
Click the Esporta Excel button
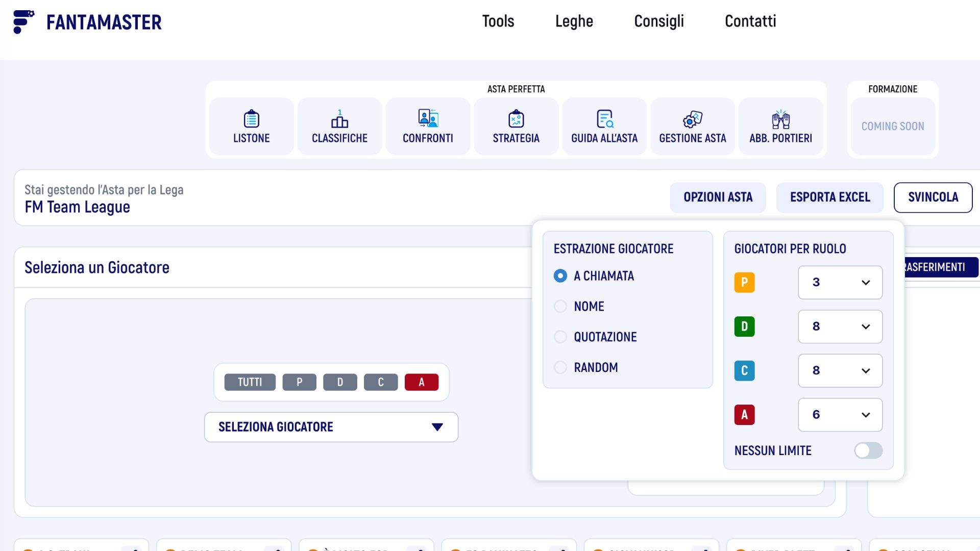[x=829, y=197]
